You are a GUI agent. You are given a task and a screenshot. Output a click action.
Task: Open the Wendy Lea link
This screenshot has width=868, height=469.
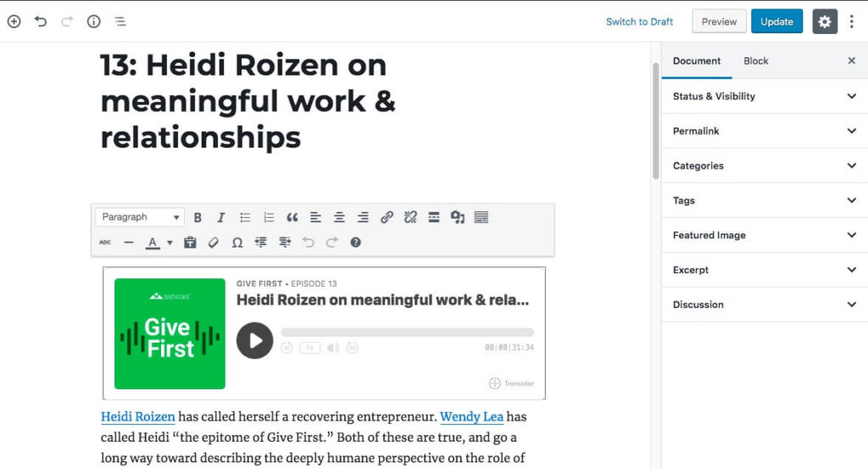471,416
